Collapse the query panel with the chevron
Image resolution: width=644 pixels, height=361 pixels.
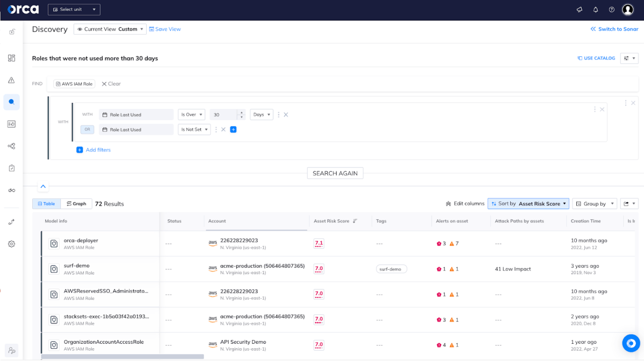click(43, 186)
